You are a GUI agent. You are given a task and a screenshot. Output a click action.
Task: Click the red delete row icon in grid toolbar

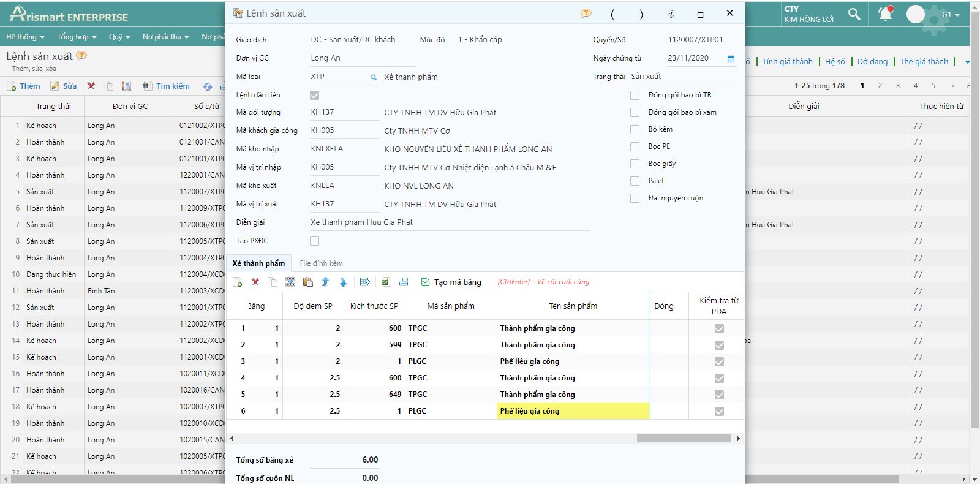tap(255, 282)
